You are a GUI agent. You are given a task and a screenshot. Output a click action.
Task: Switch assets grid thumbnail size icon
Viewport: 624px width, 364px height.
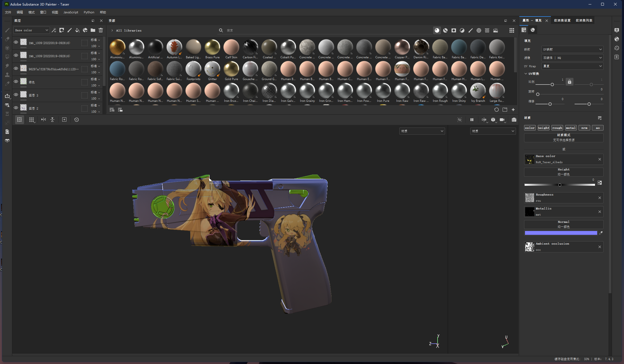(512, 30)
